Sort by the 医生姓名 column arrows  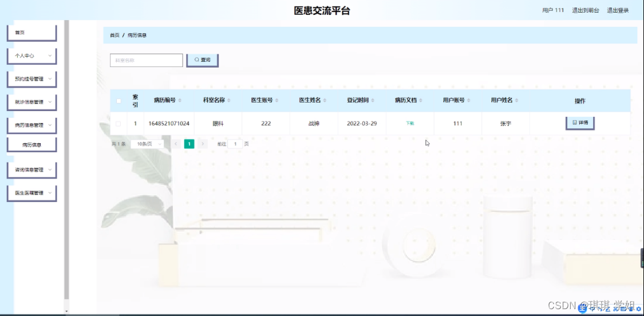325,101
